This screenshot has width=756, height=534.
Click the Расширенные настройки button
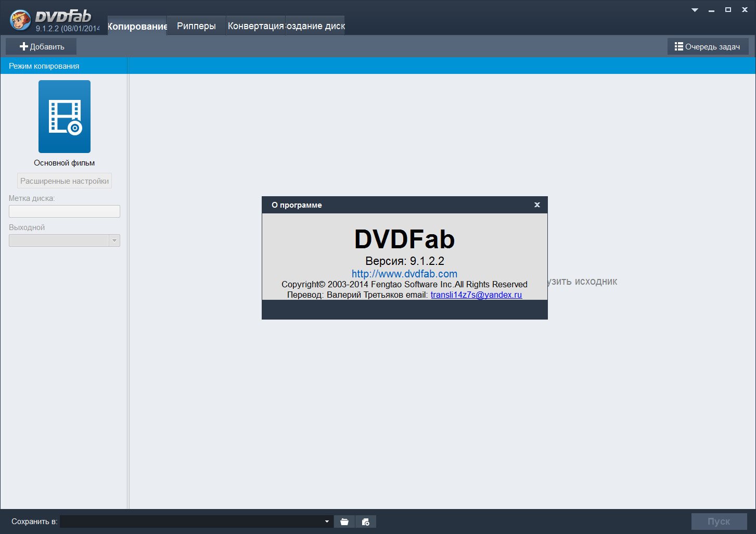pyautogui.click(x=65, y=181)
